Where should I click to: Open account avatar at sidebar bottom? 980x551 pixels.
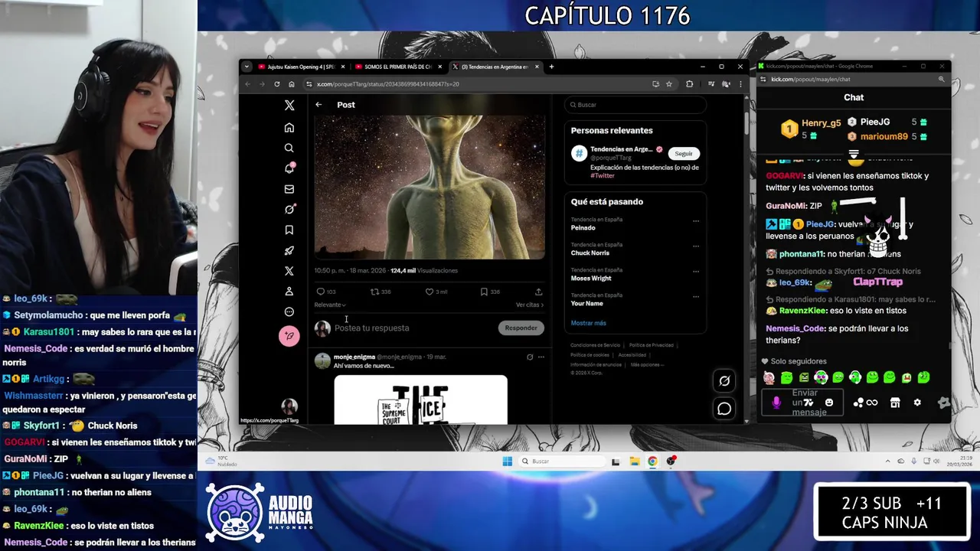tap(289, 406)
